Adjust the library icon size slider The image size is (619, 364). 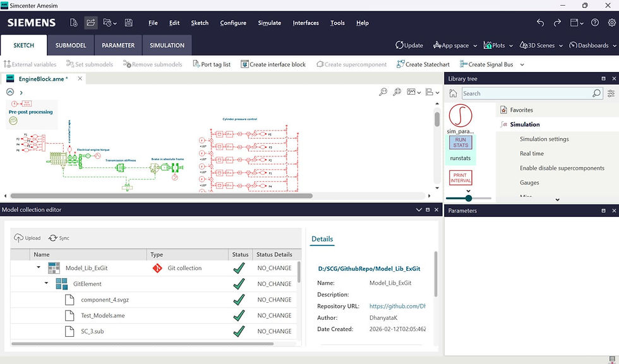click(469, 198)
